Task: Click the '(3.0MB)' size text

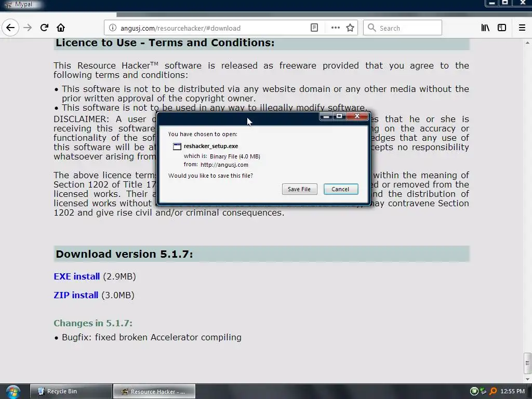Action: tap(118, 295)
